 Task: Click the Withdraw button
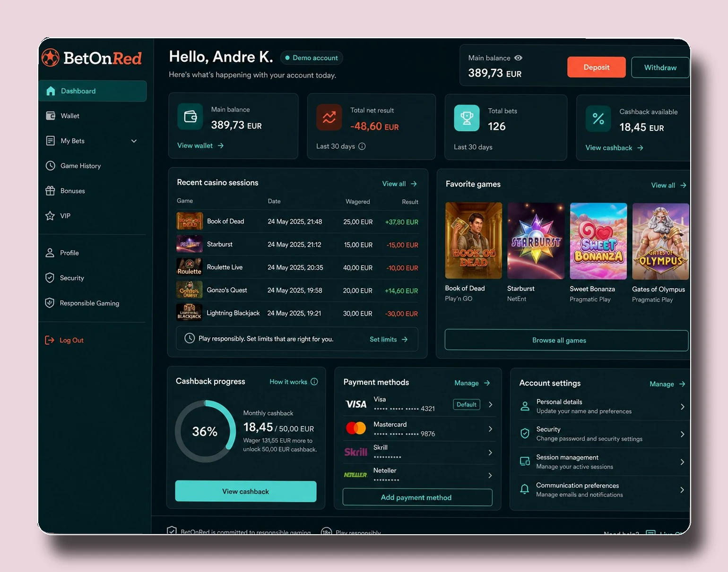point(660,68)
